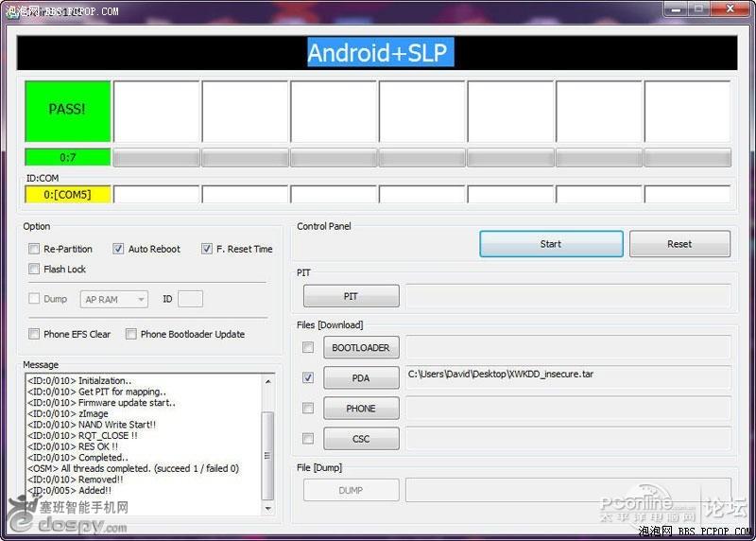
Task: Open the AP RAM dropdown
Action: [114, 299]
